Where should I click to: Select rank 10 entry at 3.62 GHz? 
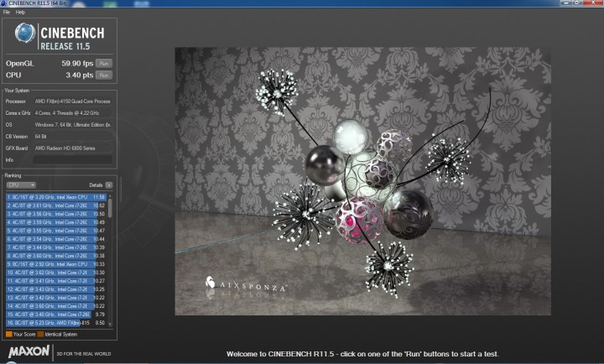coord(56,273)
